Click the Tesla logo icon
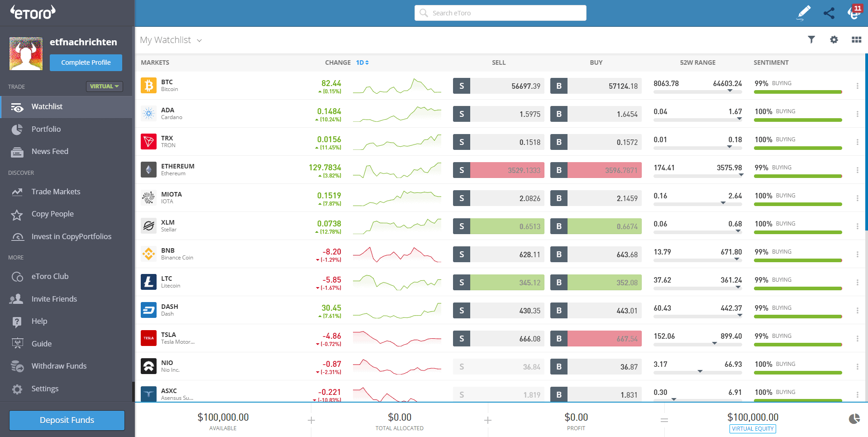Screen dimensions: 868x437 point(148,338)
